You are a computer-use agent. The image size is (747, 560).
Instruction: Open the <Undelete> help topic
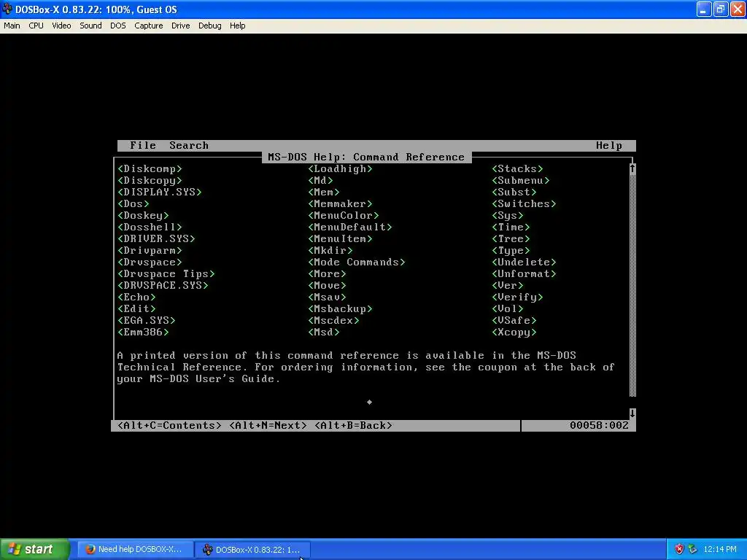(524, 262)
